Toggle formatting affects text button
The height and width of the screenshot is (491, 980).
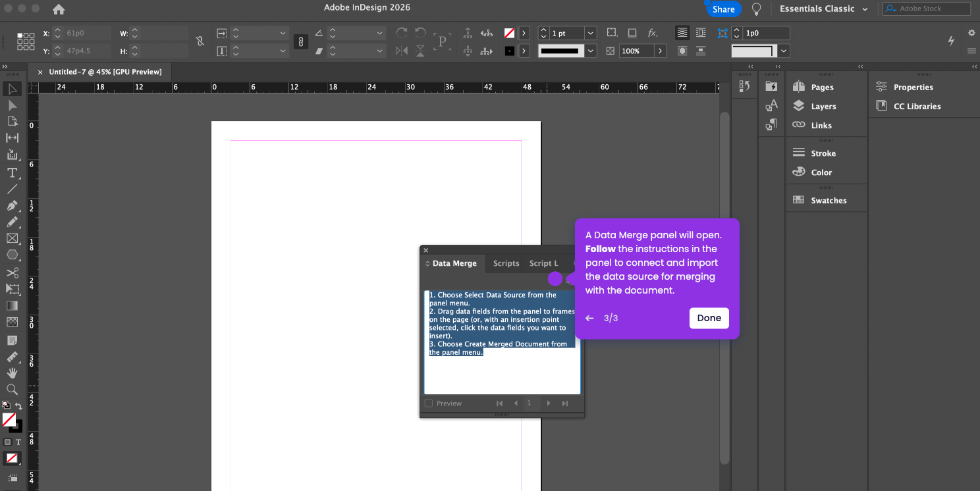[x=18, y=442]
